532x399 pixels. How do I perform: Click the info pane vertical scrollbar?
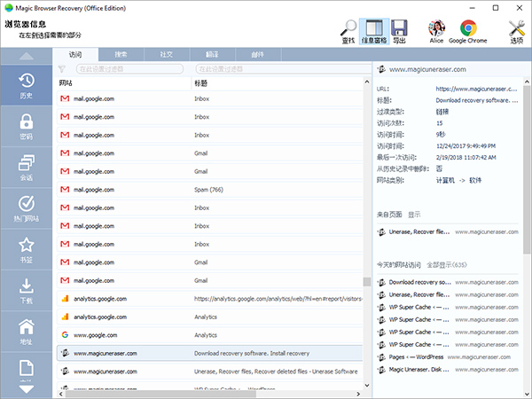pos(527,169)
